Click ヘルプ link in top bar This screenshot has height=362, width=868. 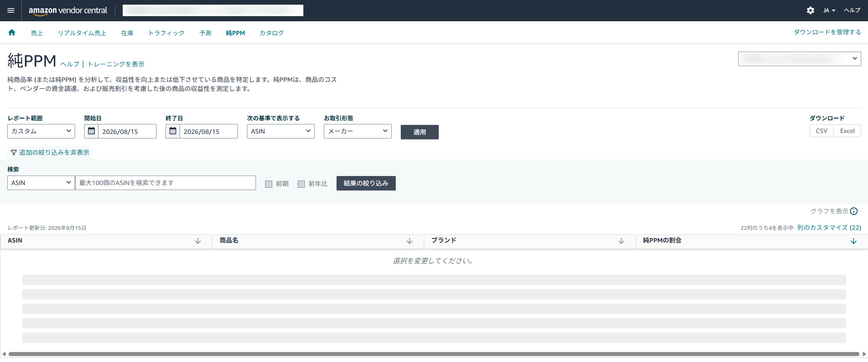tap(852, 10)
